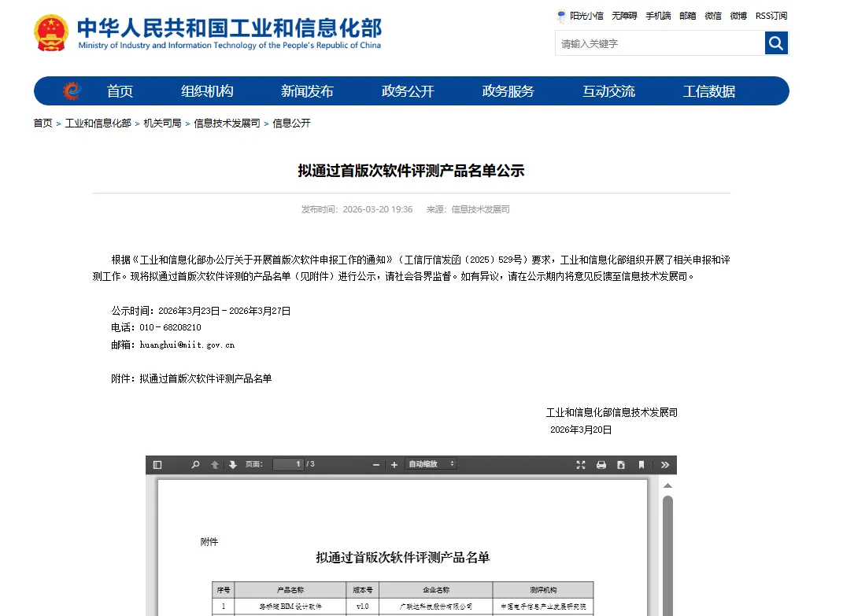Screen dimensions: 843x616
Task: Click the swirl icon in navigation bar
Action: [72, 90]
